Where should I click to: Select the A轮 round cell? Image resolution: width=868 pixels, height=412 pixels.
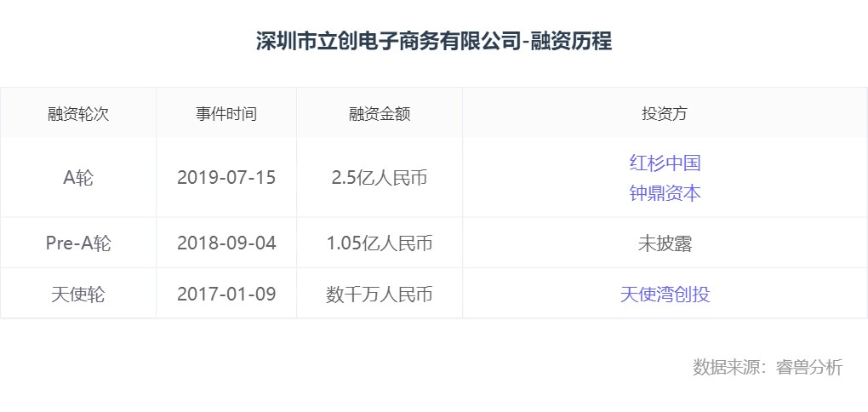coord(78,178)
